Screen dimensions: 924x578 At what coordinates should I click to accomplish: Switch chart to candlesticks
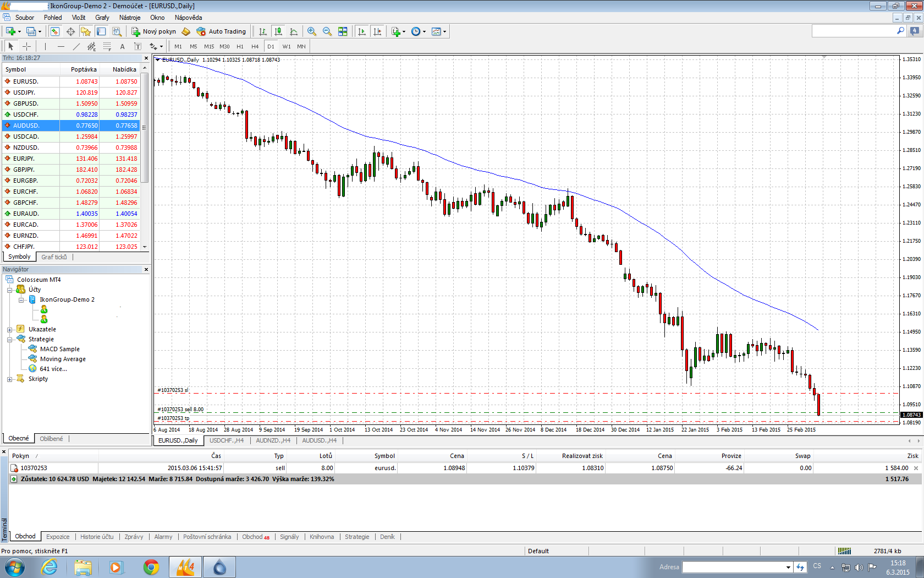pyautogui.click(x=278, y=31)
